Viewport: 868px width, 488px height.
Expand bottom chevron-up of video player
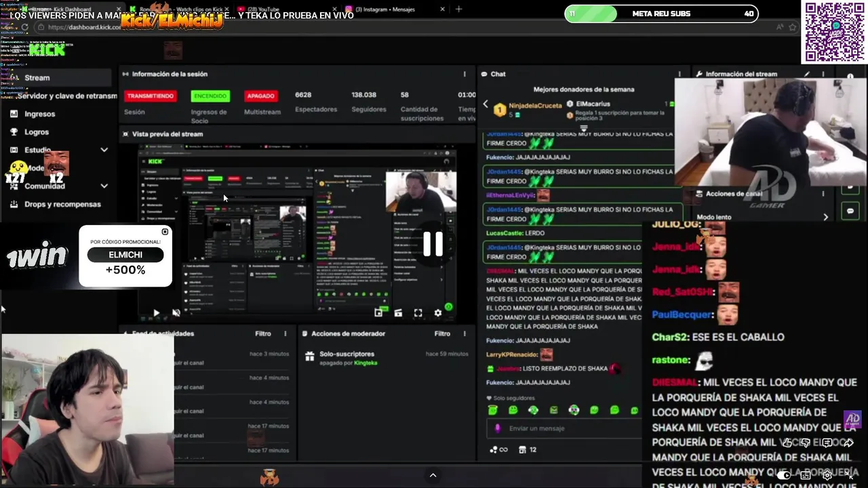(x=433, y=476)
